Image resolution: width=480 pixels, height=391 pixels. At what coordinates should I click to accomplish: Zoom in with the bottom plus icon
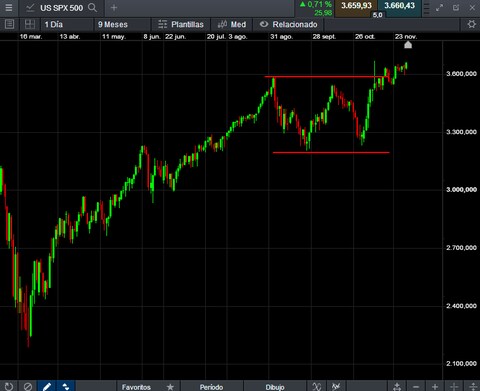click(435, 387)
